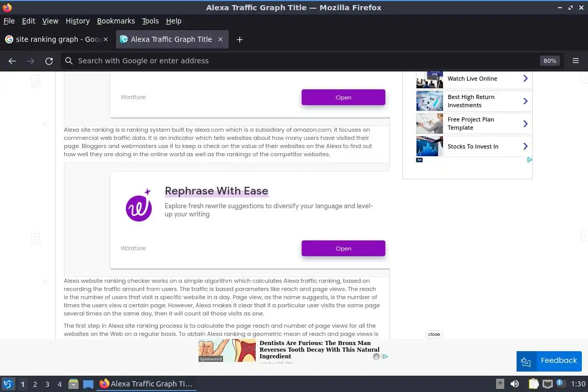This screenshot has width=588, height=392.
Task: Expand the Stocks To Invest In chevron
Action: [525, 146]
